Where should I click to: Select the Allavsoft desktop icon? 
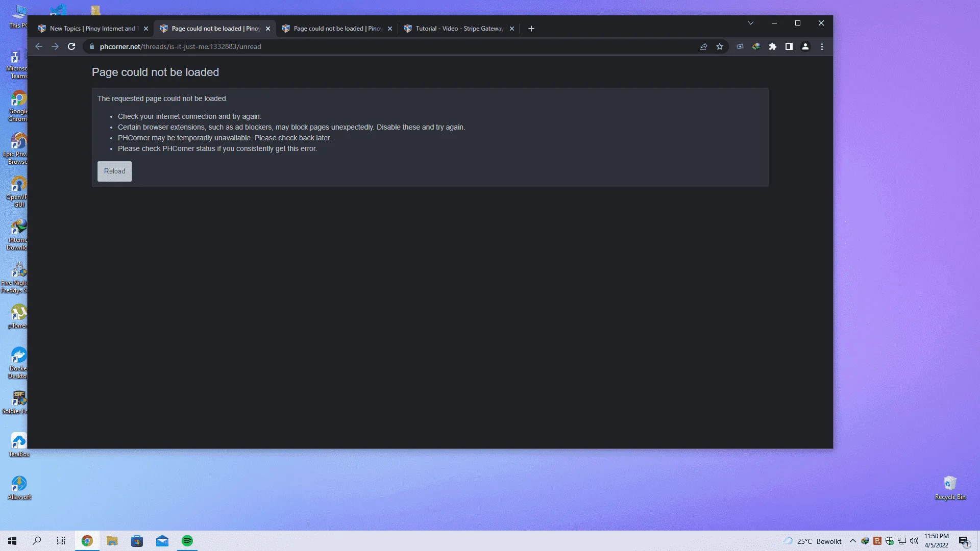click(x=19, y=488)
